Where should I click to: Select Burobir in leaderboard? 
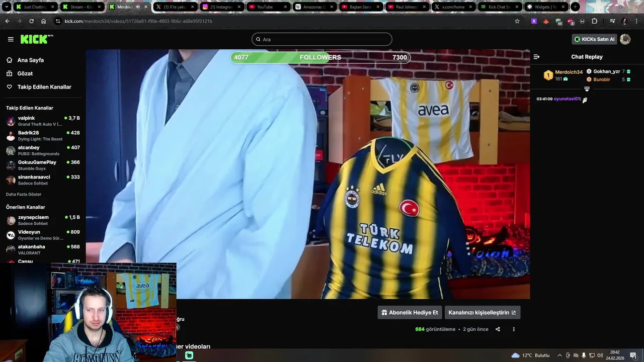tap(602, 79)
